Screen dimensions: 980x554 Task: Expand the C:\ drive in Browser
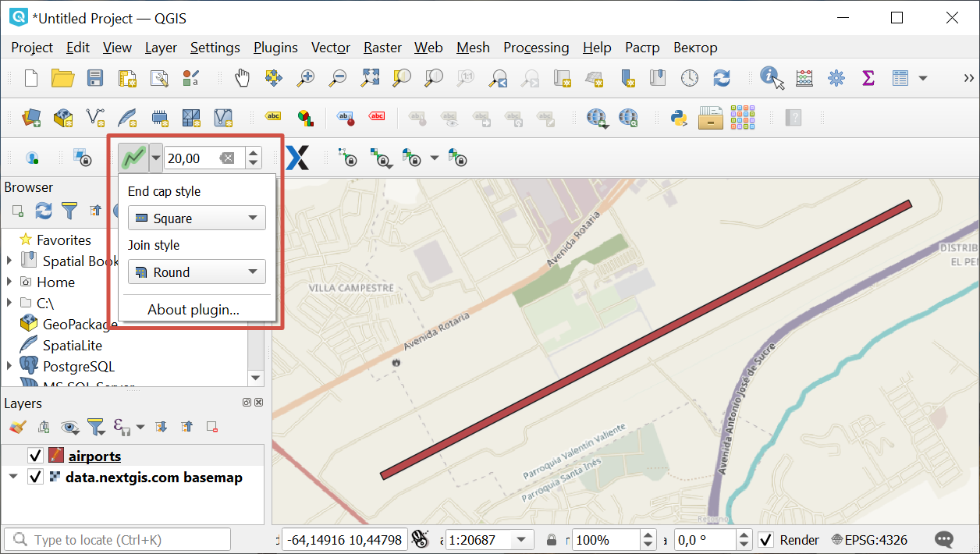[x=9, y=303]
